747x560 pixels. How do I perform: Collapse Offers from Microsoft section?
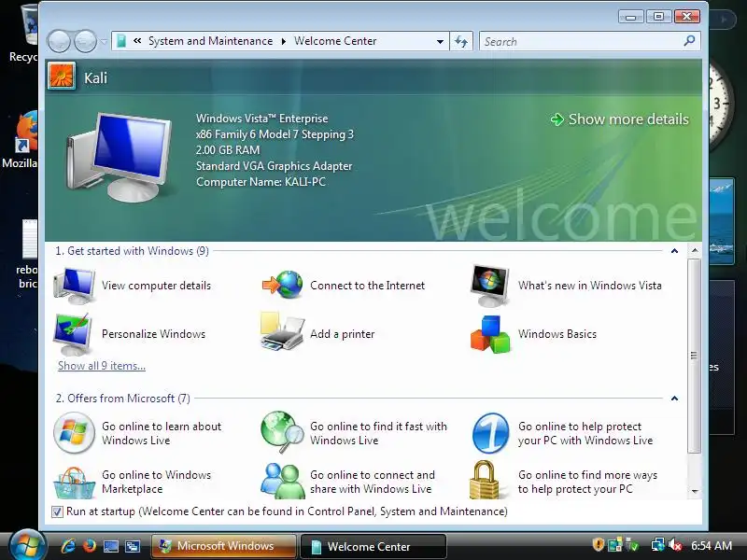[x=674, y=399]
